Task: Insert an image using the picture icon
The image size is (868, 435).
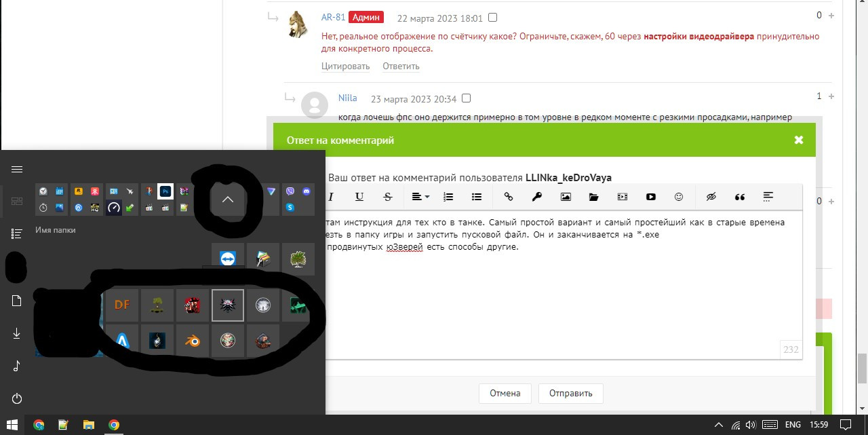Action: [566, 197]
